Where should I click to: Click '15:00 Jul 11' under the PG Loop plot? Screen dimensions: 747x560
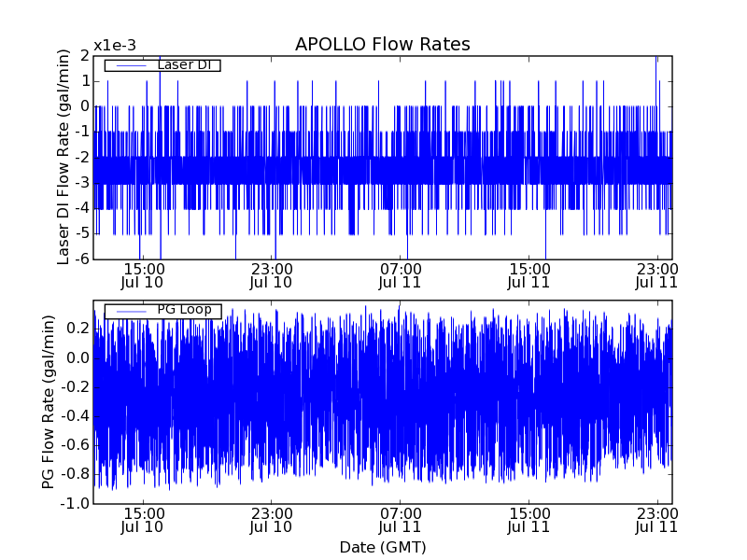coord(529,521)
